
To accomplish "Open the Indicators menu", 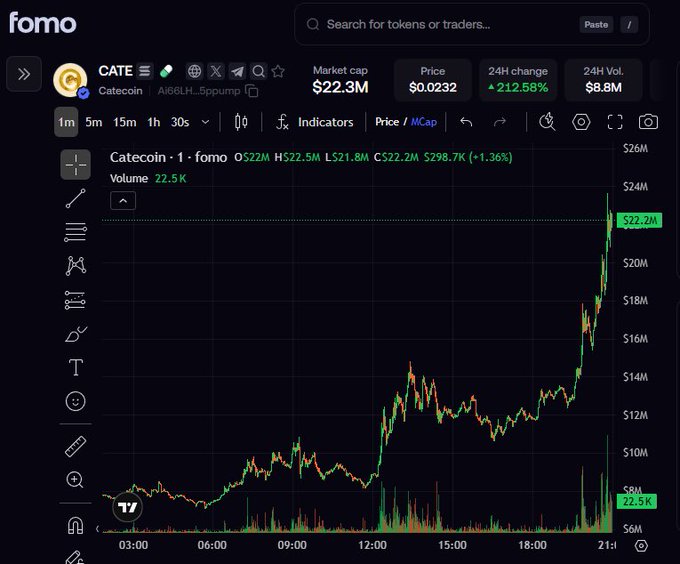I will point(315,122).
